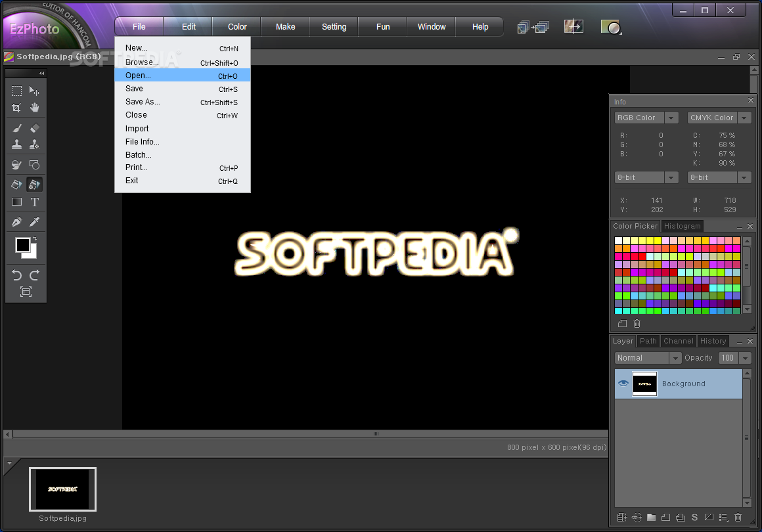Click the duplicate layer icon
The width and height of the screenshot is (762, 532).
681,518
